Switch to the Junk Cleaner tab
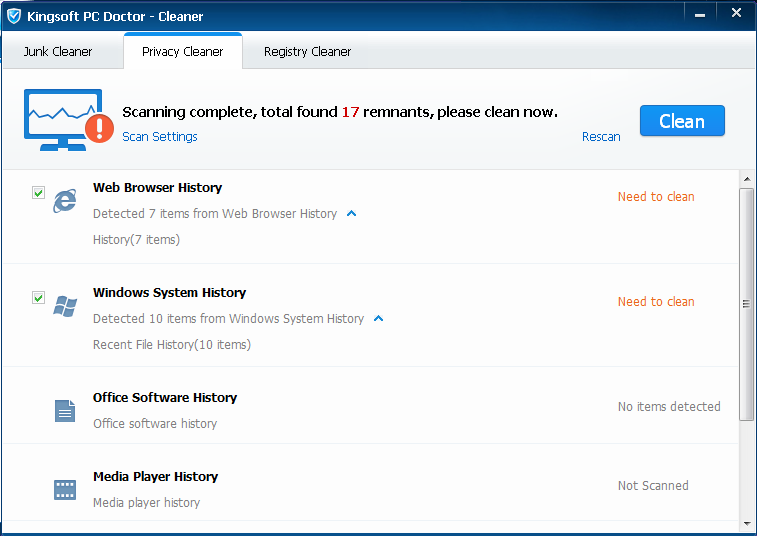This screenshot has width=757, height=536. click(58, 51)
